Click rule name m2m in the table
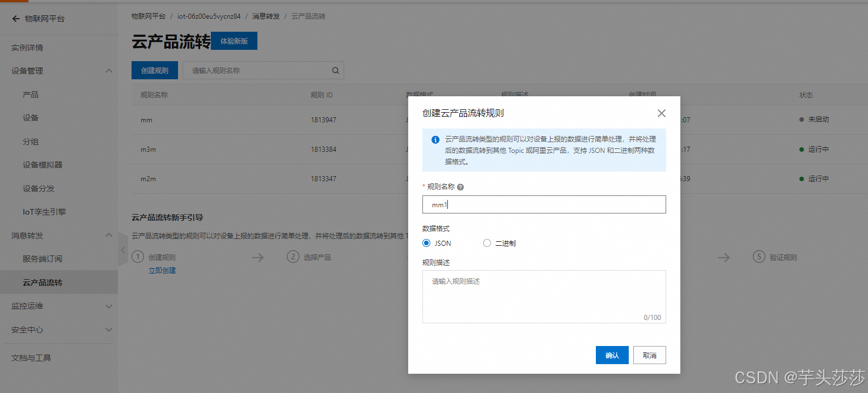The height and width of the screenshot is (393, 868). point(149,179)
